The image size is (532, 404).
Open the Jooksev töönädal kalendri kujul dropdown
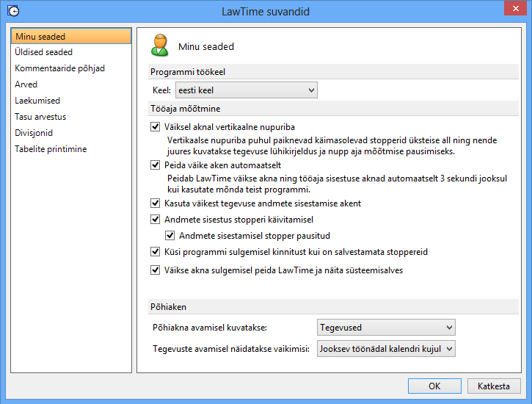coord(386,349)
